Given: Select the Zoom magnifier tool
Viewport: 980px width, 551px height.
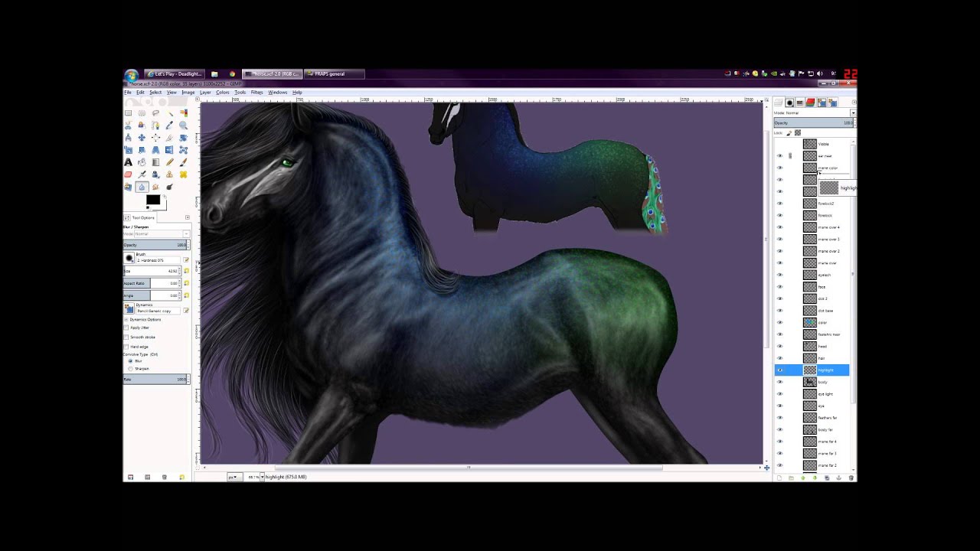Looking at the screenshot, I should pyautogui.click(x=183, y=126).
